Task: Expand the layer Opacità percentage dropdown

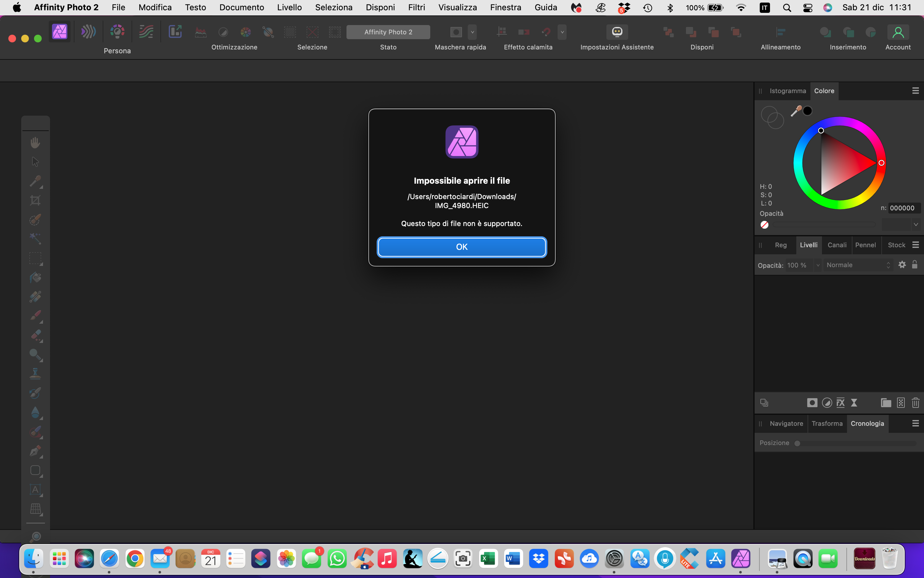Action: click(x=817, y=265)
